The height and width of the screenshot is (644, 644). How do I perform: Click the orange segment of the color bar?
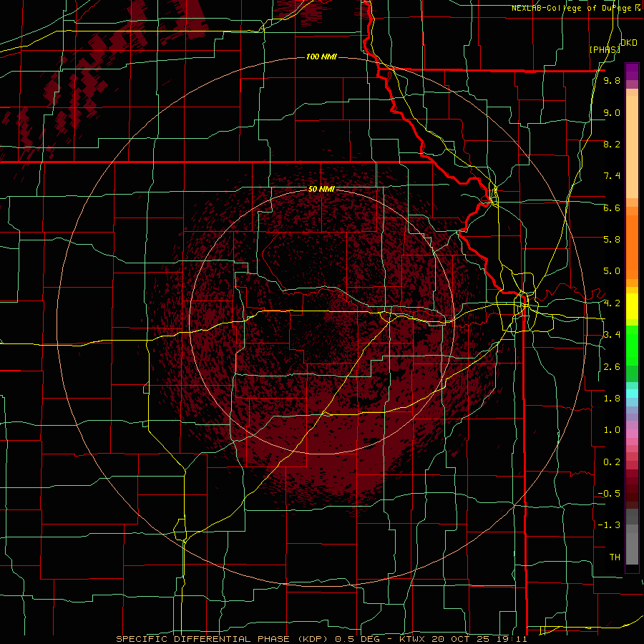[x=632, y=246]
